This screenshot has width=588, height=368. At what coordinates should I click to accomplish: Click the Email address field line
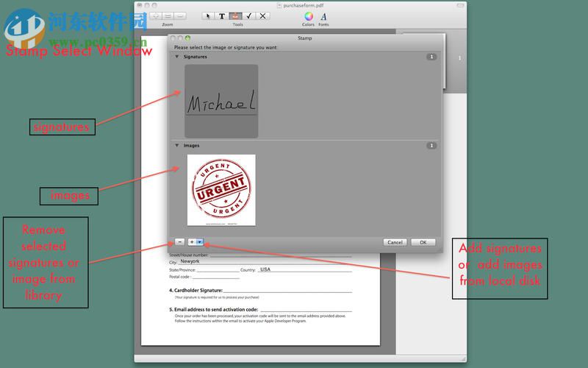pos(306,309)
